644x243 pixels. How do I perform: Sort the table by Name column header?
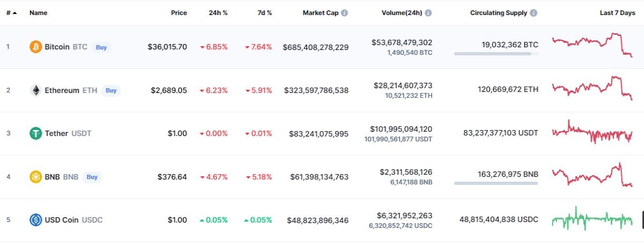(x=38, y=13)
